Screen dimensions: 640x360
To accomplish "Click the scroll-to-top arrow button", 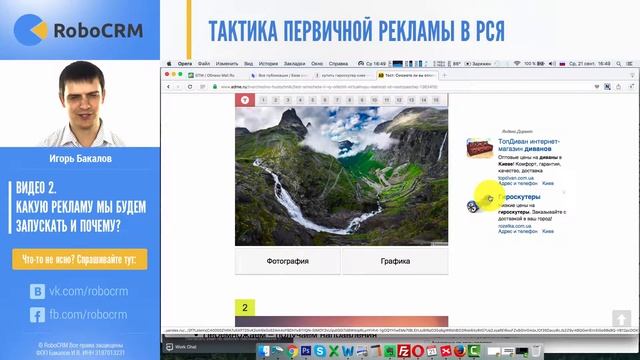I will click(621, 318).
